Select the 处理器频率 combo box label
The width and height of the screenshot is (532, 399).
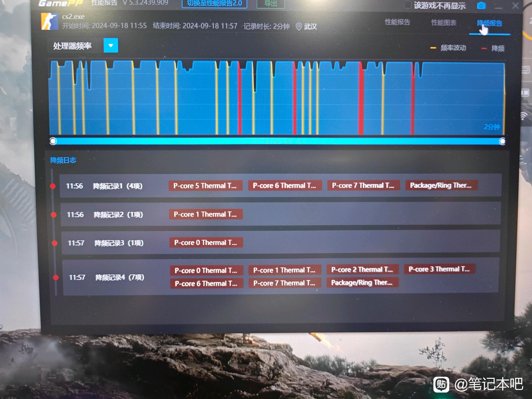(72, 46)
